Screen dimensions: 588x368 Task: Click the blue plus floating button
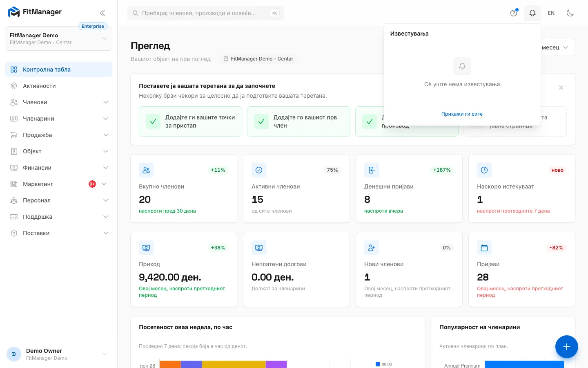click(x=567, y=347)
